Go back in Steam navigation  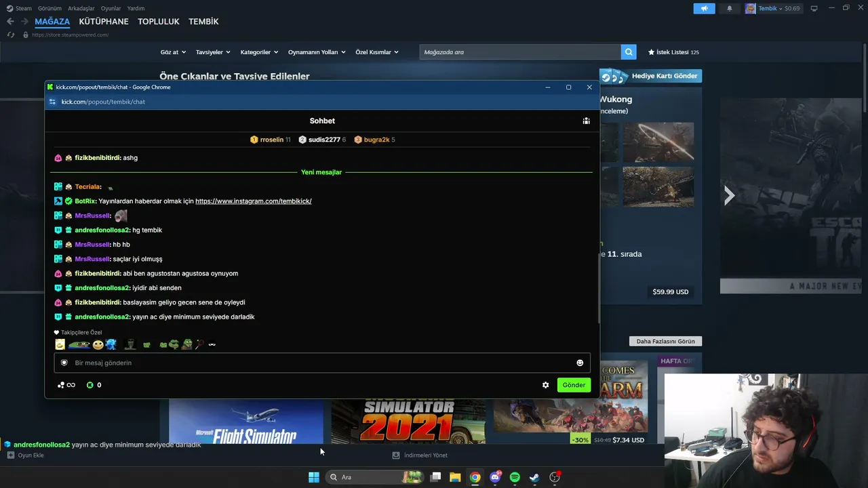[x=10, y=22]
